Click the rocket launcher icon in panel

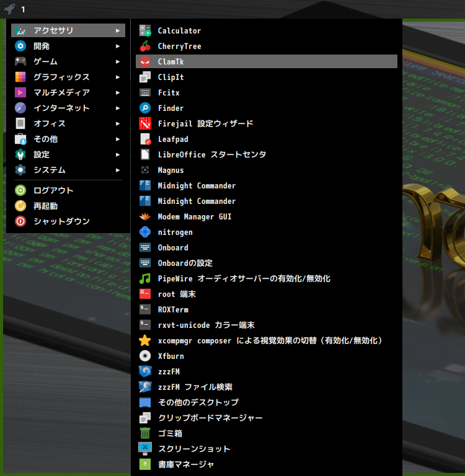coord(9,9)
